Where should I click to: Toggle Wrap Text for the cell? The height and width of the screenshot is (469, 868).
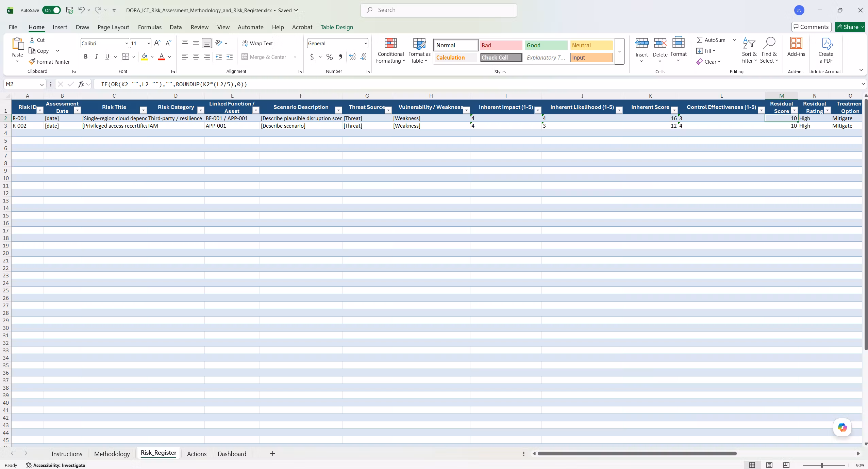[x=257, y=43]
